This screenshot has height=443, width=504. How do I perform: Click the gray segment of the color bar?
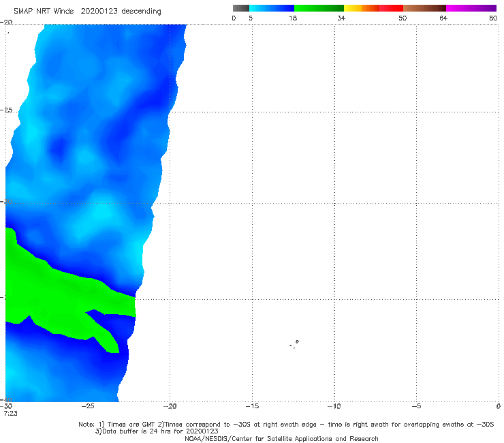click(x=240, y=8)
